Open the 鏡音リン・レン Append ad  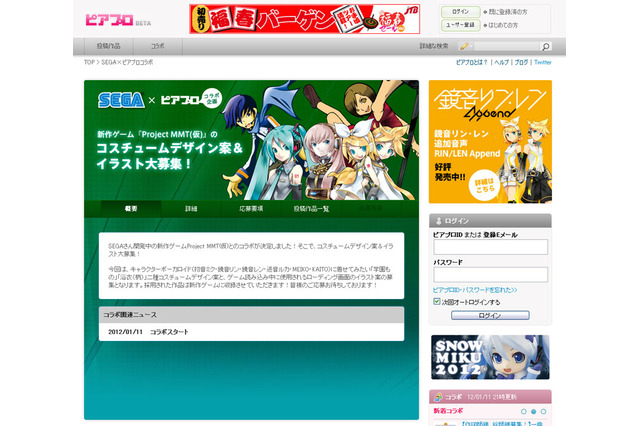(x=490, y=142)
